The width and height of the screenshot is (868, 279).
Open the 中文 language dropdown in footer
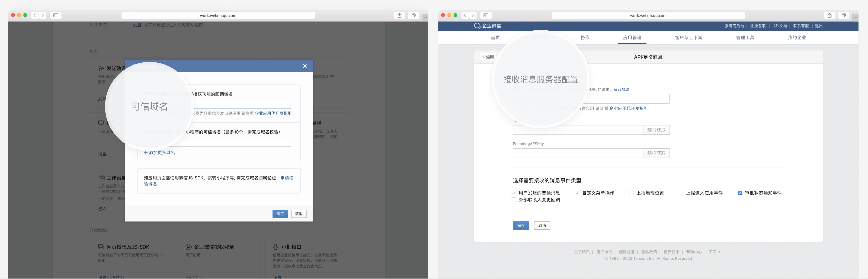tap(714, 252)
